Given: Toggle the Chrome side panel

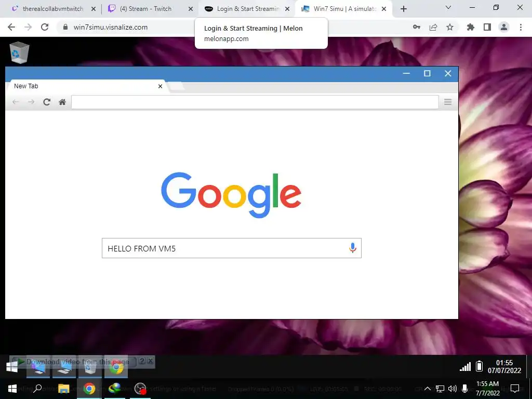Looking at the screenshot, I should pos(487,27).
